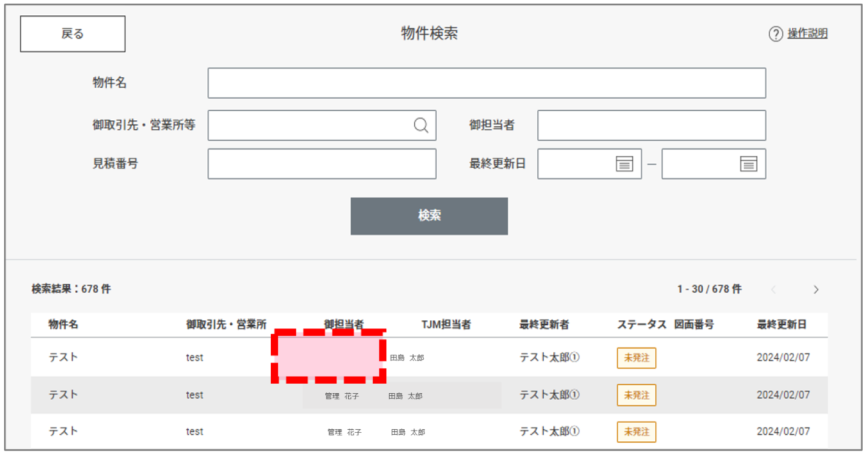Focus the 見積番号 input field
This screenshot has height=454, width=867.
(x=322, y=164)
